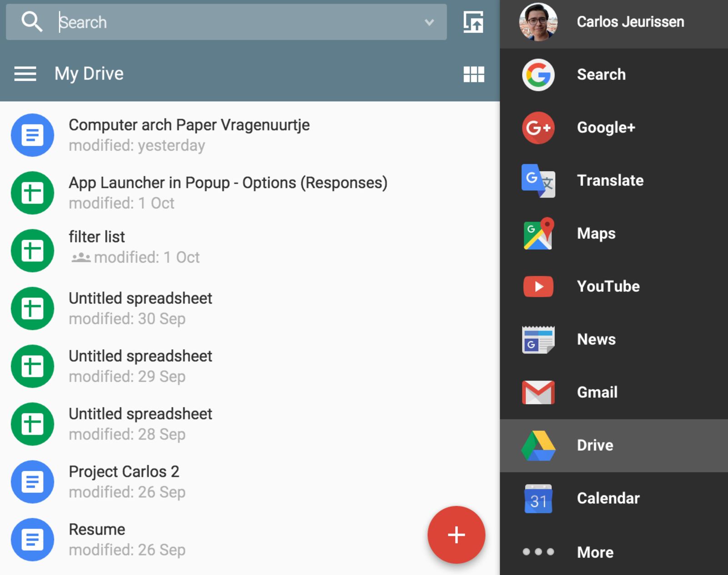Open the Resume document
Viewport: 728px width, 575px height.
pos(97,530)
